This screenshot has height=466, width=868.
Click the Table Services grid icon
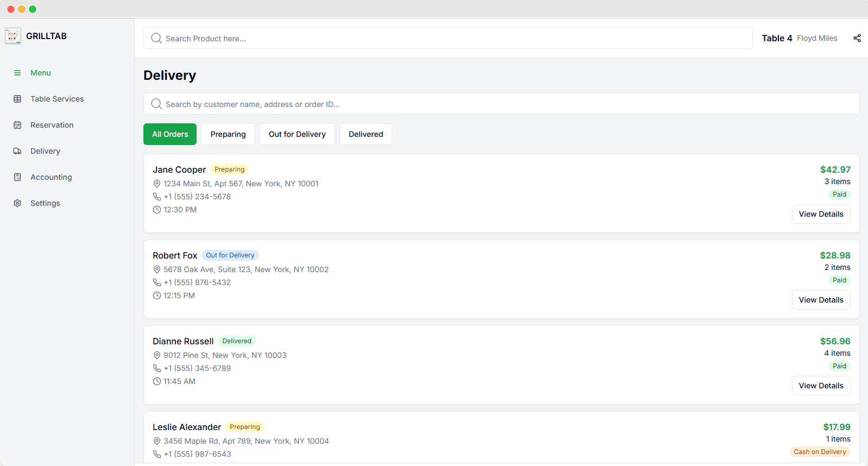[17, 99]
